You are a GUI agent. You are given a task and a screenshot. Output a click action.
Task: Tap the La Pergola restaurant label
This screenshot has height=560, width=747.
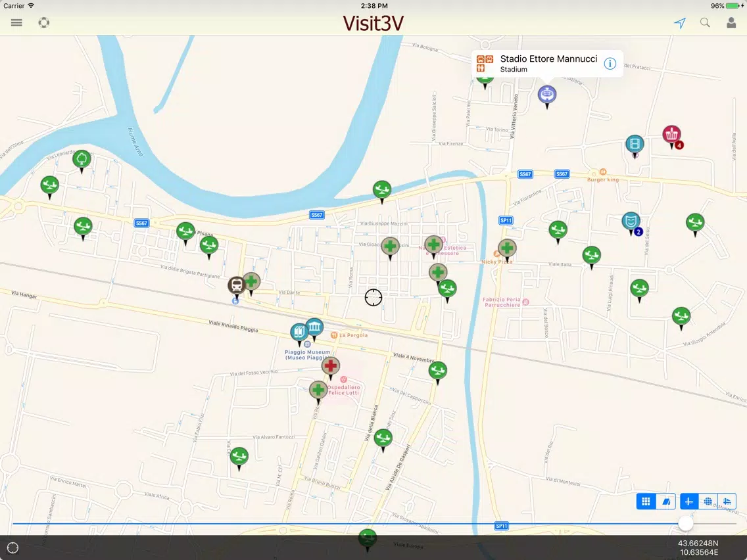pos(354,335)
